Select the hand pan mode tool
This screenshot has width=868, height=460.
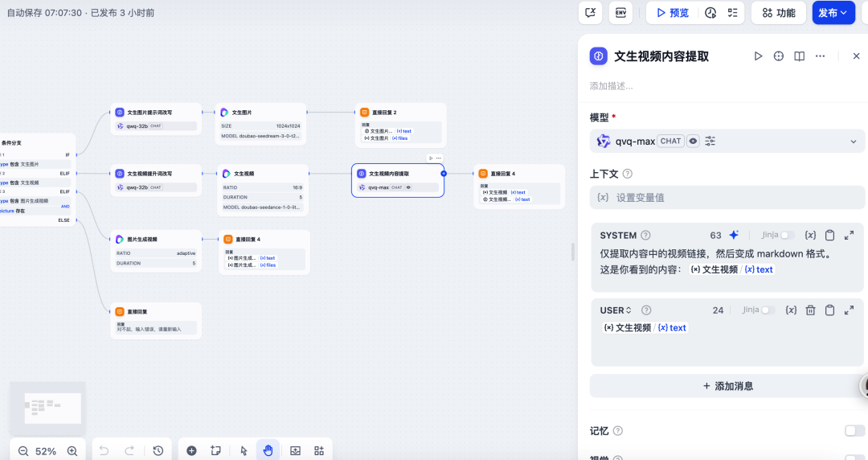point(268,450)
